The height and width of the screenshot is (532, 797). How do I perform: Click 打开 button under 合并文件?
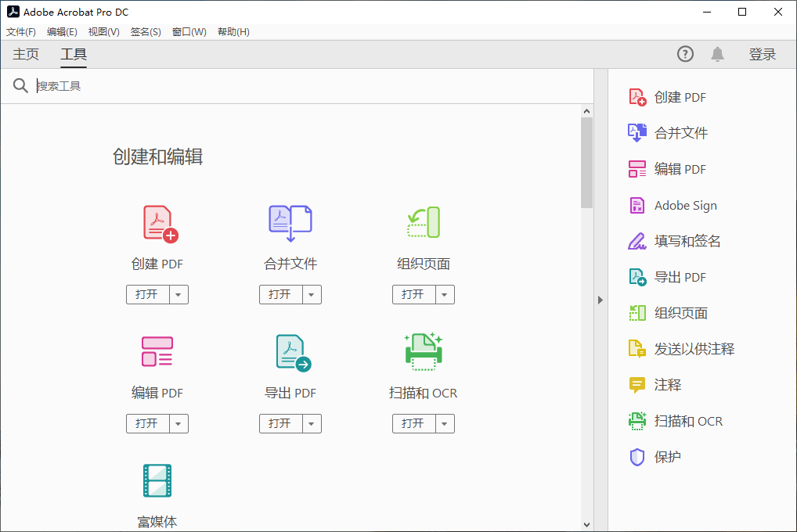(280, 295)
